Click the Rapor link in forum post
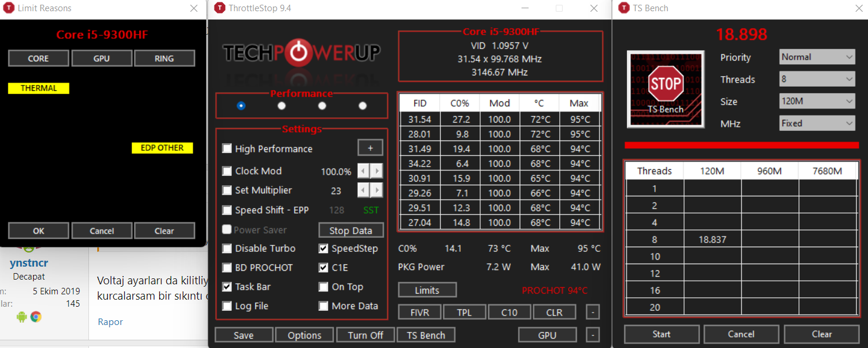The image size is (868, 348). click(110, 322)
